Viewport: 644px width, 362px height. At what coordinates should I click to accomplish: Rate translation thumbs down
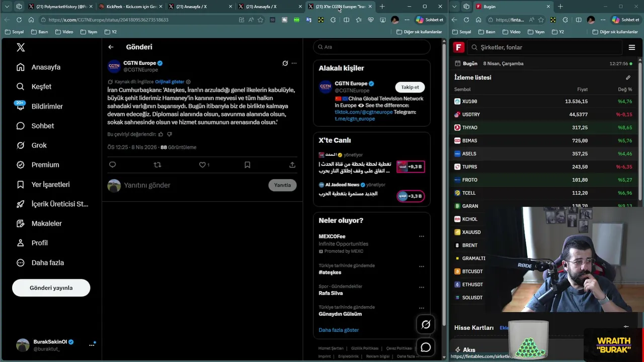pos(169,134)
